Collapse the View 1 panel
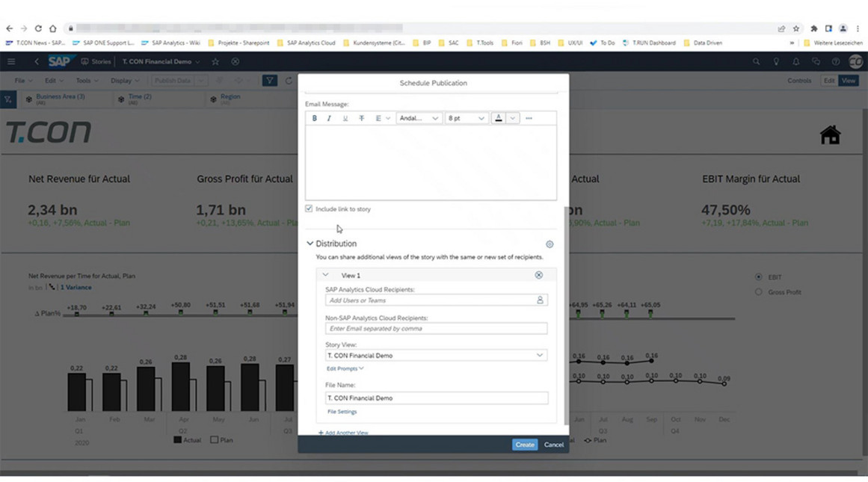 pyautogui.click(x=325, y=275)
